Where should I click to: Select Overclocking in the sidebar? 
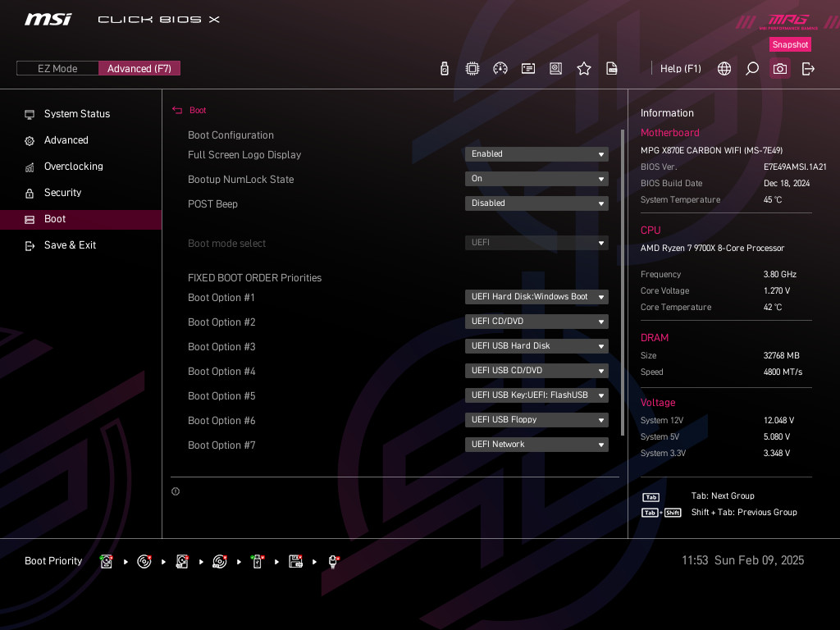73,167
